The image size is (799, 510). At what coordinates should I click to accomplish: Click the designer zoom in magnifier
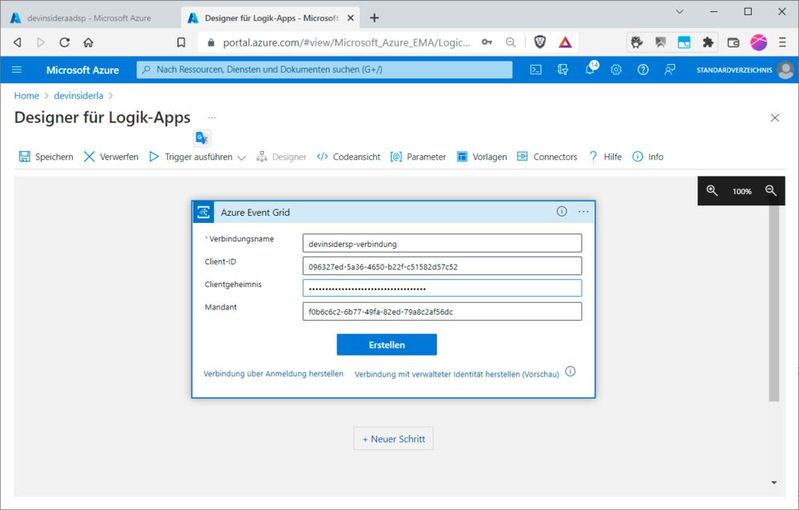712,191
